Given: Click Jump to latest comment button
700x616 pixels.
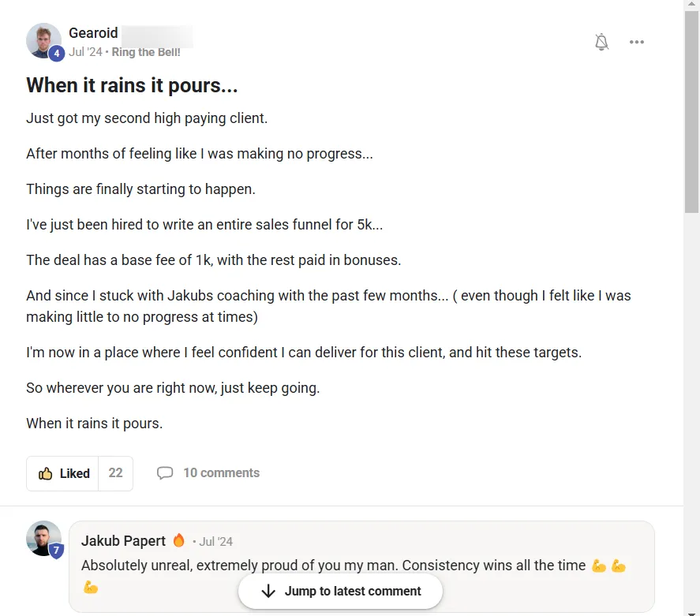Looking at the screenshot, I should (340, 591).
